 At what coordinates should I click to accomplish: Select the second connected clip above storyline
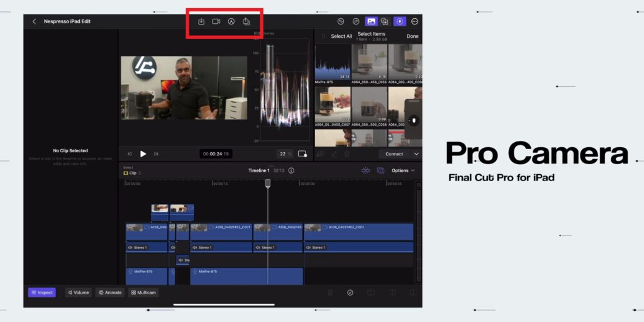[182, 213]
